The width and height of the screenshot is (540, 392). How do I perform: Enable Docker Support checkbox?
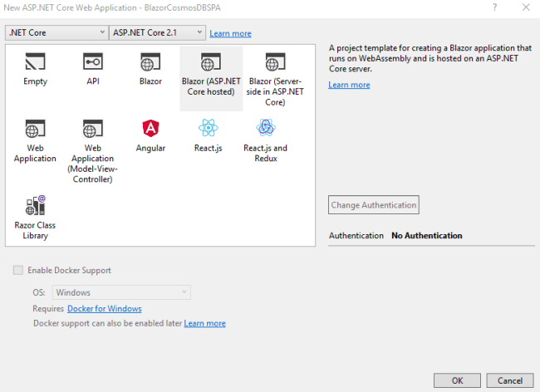click(18, 270)
